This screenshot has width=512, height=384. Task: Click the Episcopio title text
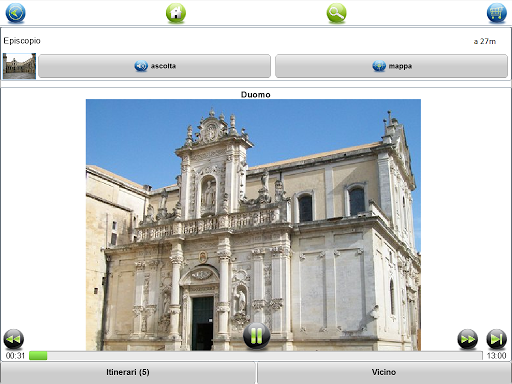click(x=22, y=41)
